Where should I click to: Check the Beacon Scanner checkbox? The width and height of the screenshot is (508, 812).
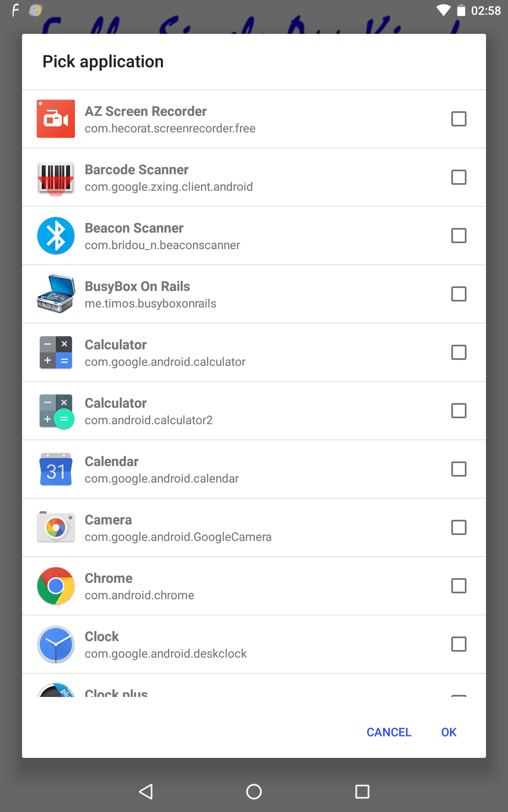458,236
